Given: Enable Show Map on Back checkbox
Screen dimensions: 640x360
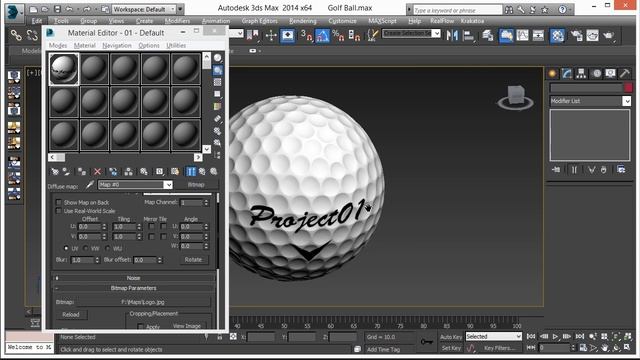Looking at the screenshot, I should (x=59, y=202).
